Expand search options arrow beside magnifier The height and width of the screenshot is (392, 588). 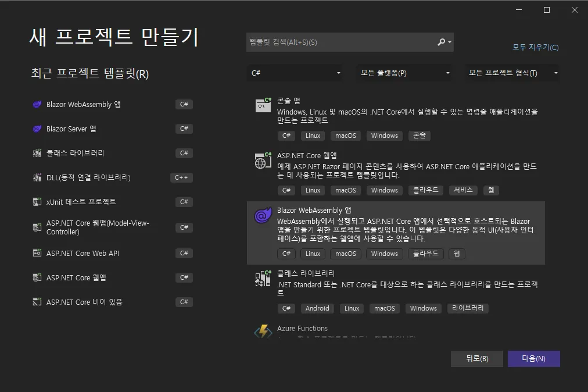coord(450,42)
